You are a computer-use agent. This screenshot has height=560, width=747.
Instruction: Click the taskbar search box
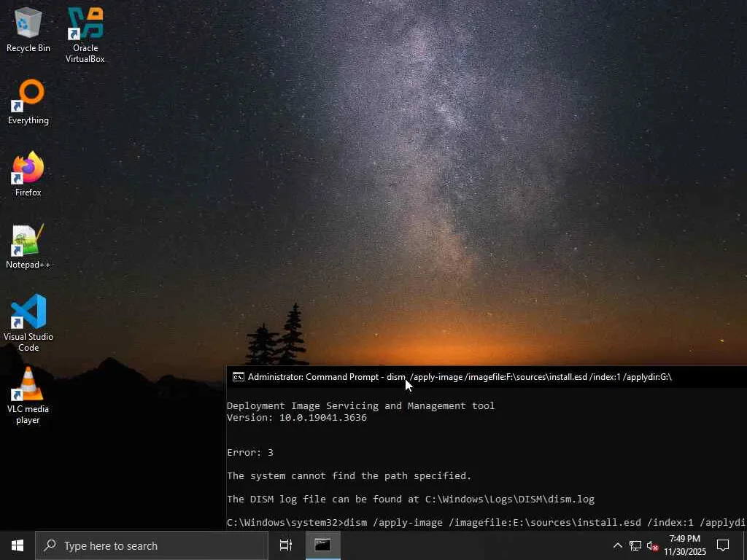(152, 545)
